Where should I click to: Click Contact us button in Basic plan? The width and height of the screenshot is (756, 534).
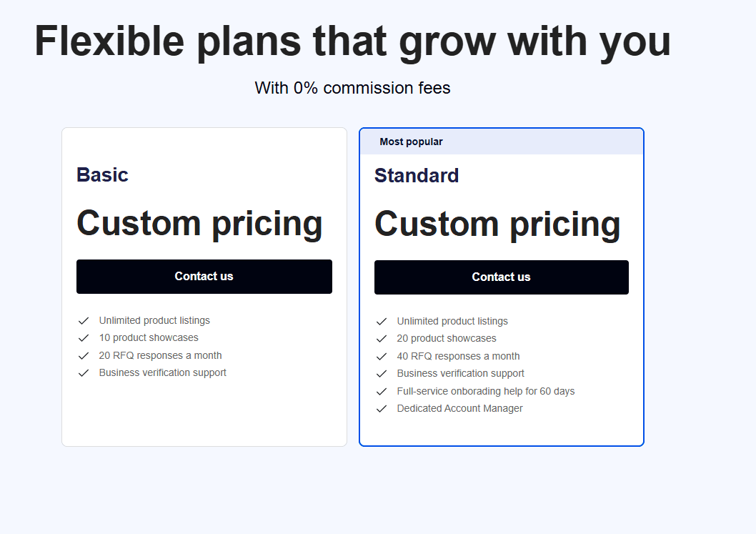pyautogui.click(x=204, y=277)
